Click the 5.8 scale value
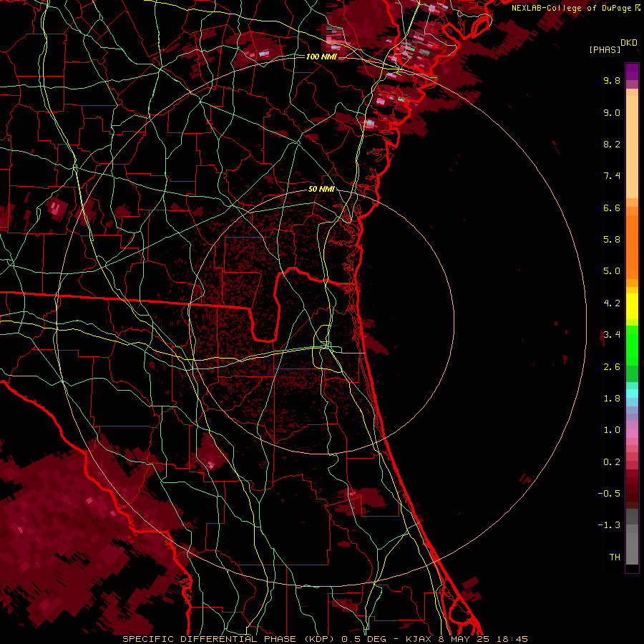 point(612,240)
